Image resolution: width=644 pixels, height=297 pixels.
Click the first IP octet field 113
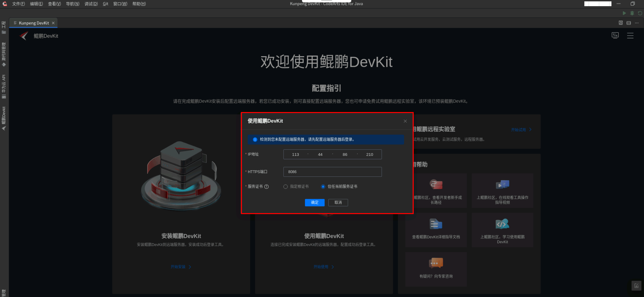(x=295, y=154)
